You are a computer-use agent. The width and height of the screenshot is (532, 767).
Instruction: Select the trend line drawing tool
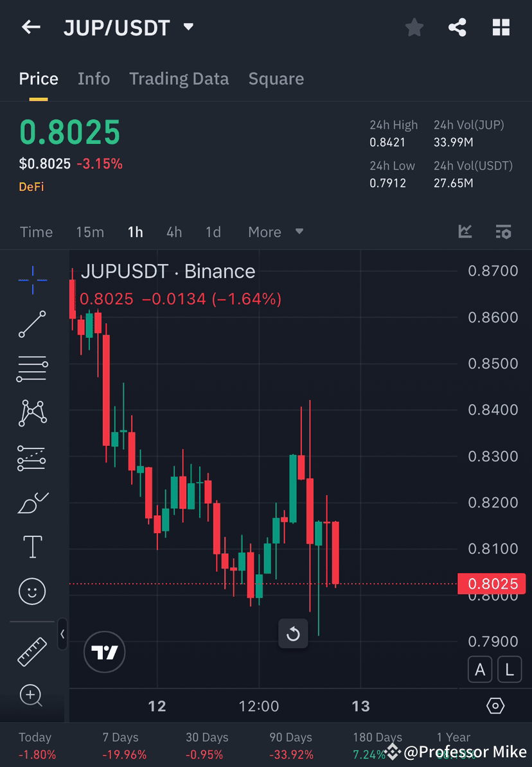pyautogui.click(x=32, y=324)
